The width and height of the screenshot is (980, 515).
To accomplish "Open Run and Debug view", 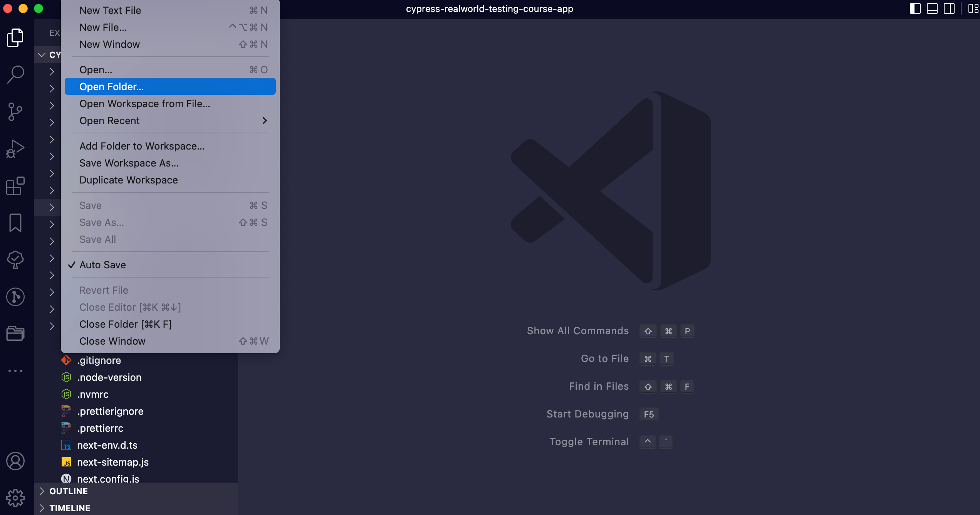I will tap(15, 149).
